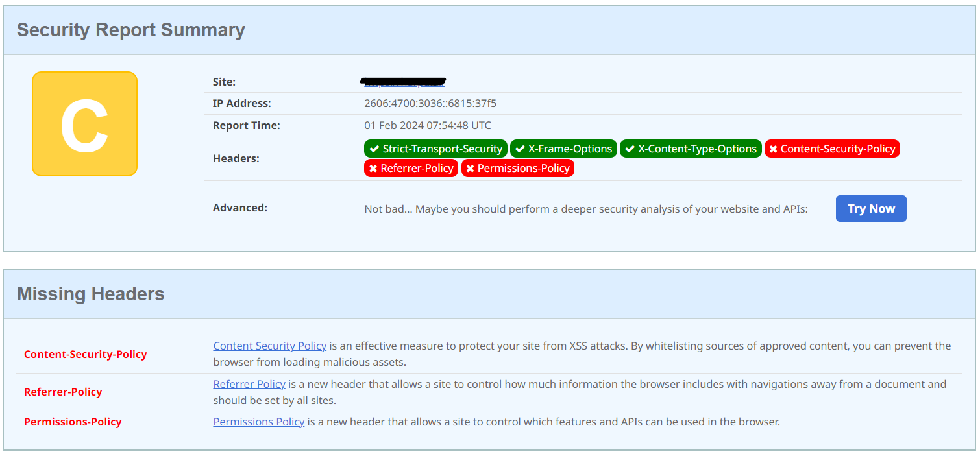Select the X-Content-Type-Options green badge
The image size is (980, 454).
coord(691,149)
